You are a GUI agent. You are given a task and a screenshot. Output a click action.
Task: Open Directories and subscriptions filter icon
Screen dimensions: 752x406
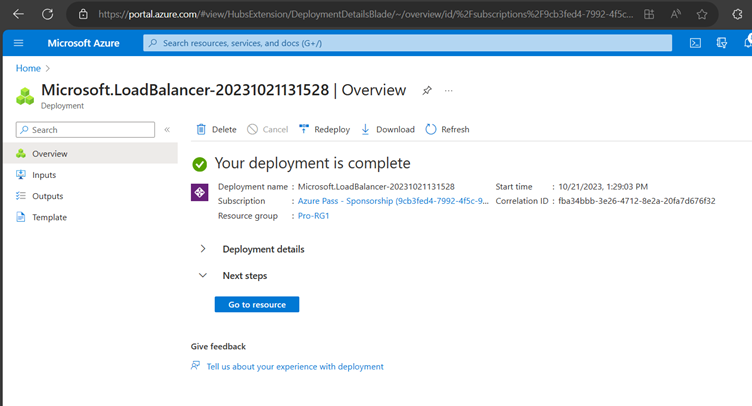(x=721, y=43)
